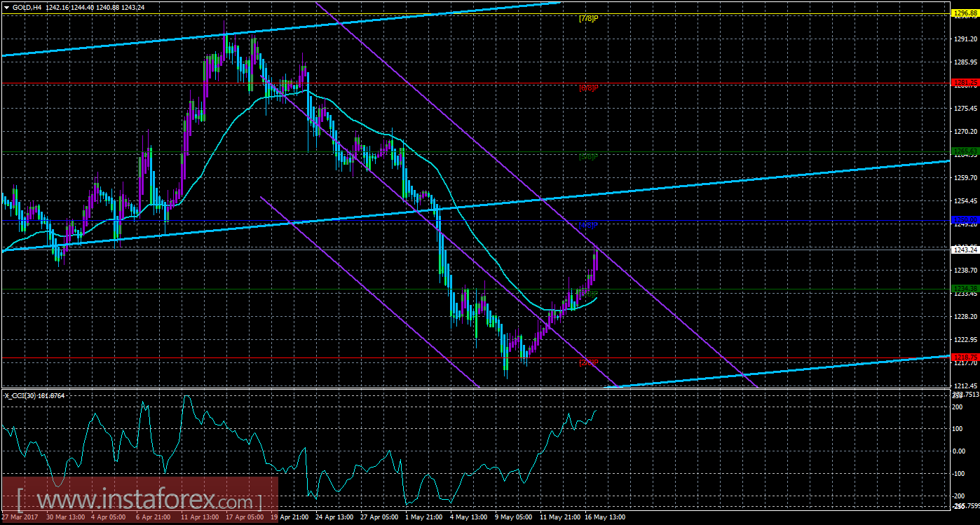Screen dimensions: 980x525
Task: Click the 1285.95 price axis value
Action: click(965, 62)
